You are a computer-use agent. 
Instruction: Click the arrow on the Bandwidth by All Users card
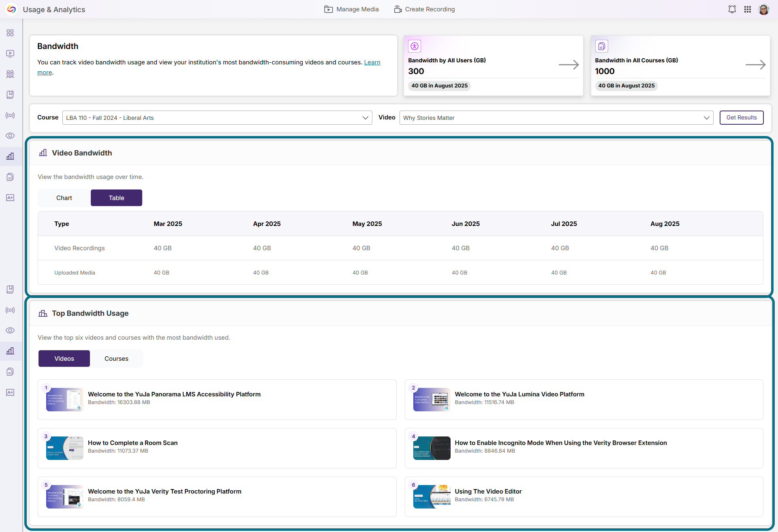tap(569, 65)
